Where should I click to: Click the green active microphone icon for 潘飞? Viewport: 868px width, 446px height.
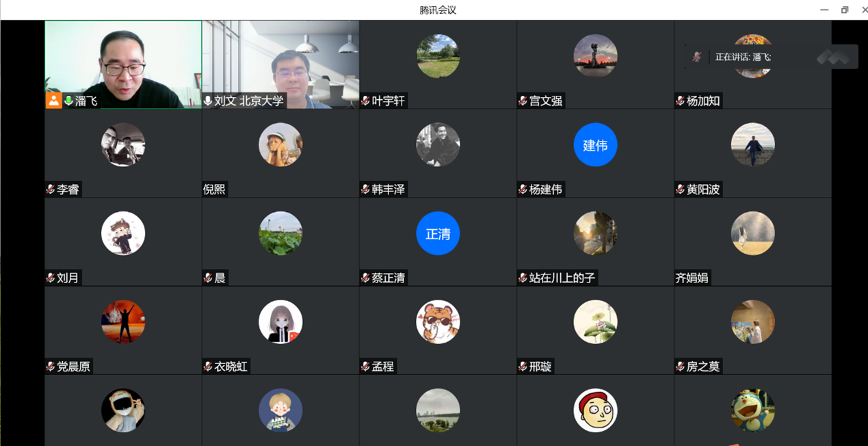coord(68,101)
